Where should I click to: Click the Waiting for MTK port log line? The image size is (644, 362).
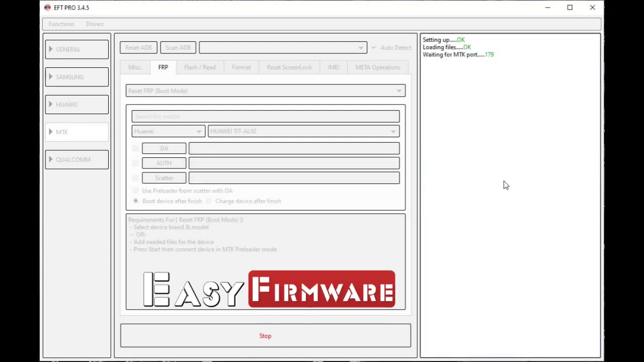tap(458, 55)
